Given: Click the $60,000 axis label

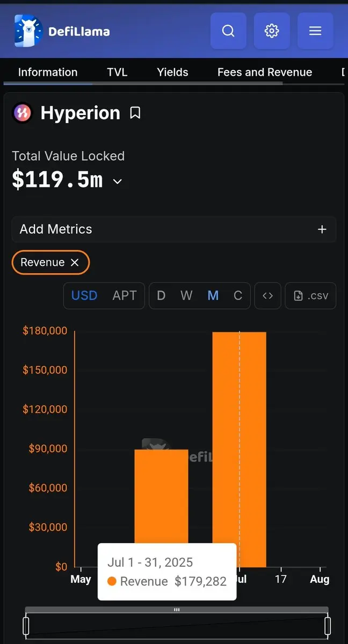Looking at the screenshot, I should click(48, 488).
